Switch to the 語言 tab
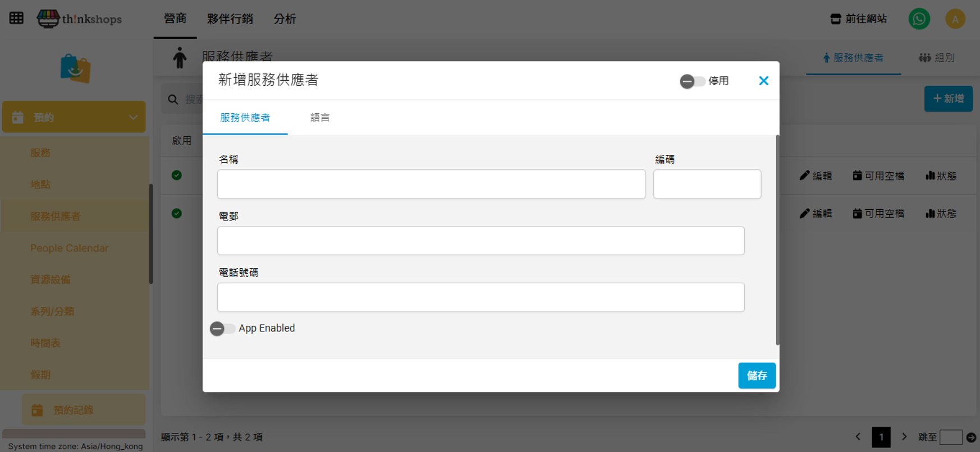 pyautogui.click(x=320, y=118)
